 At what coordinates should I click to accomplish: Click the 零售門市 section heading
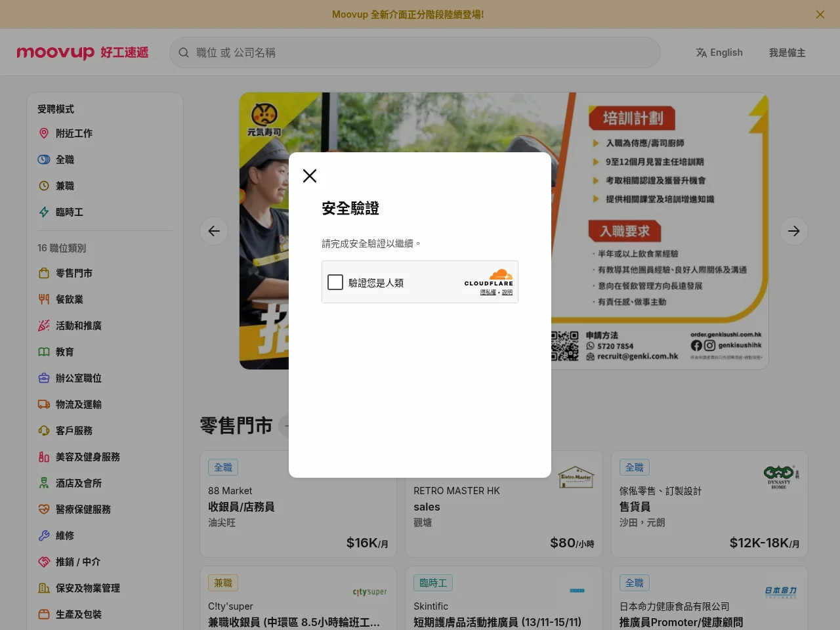(236, 426)
